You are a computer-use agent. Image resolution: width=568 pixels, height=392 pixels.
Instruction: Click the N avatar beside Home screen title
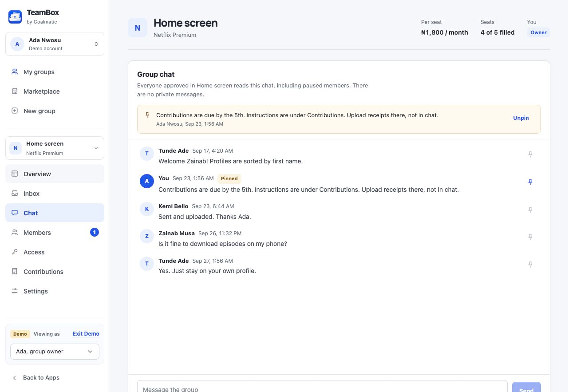coord(138,28)
